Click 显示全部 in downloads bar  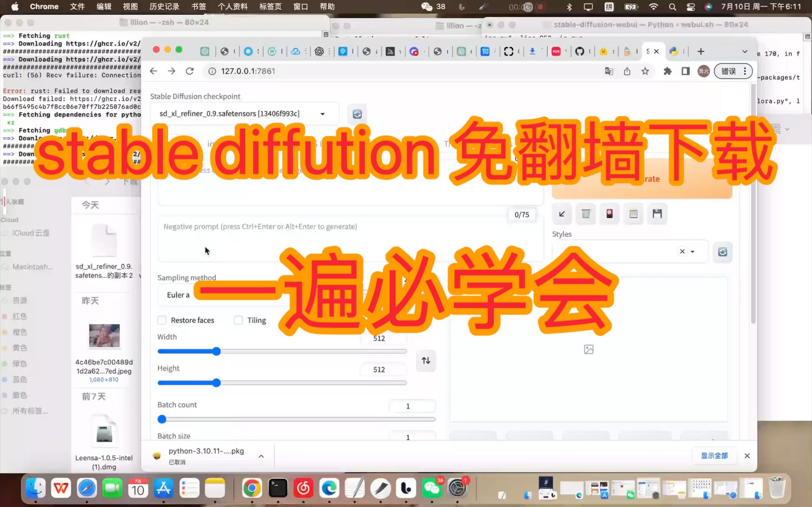point(715,456)
